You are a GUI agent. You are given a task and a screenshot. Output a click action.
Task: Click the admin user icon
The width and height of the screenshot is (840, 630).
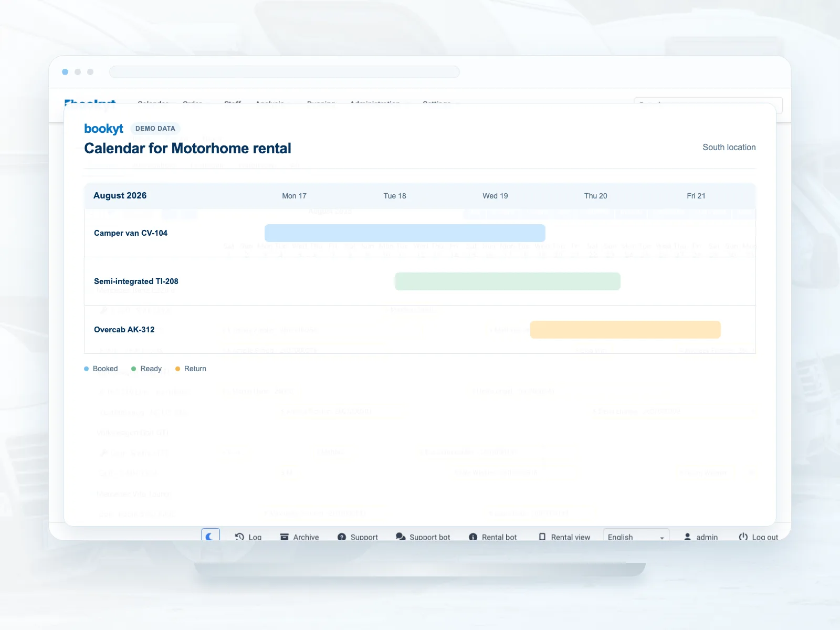pos(687,537)
